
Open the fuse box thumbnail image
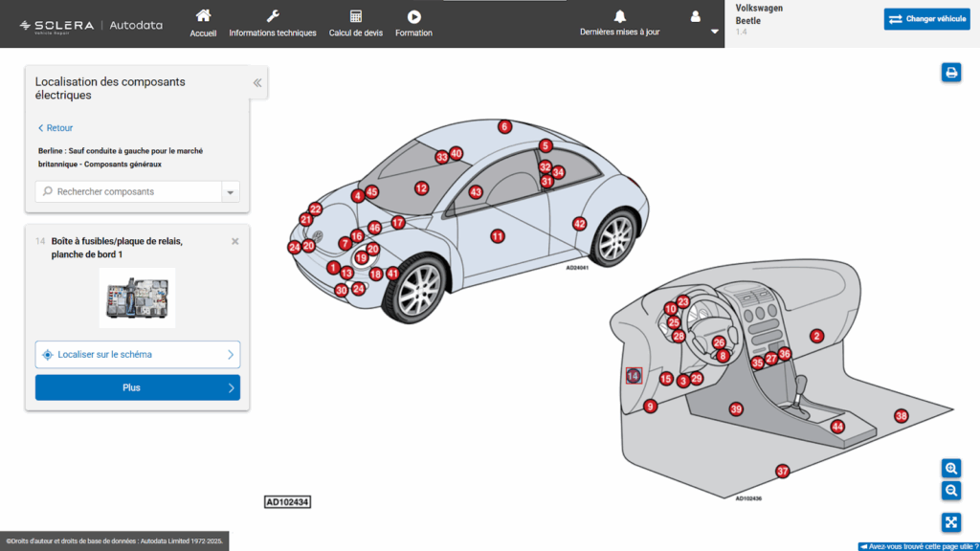coord(138,298)
